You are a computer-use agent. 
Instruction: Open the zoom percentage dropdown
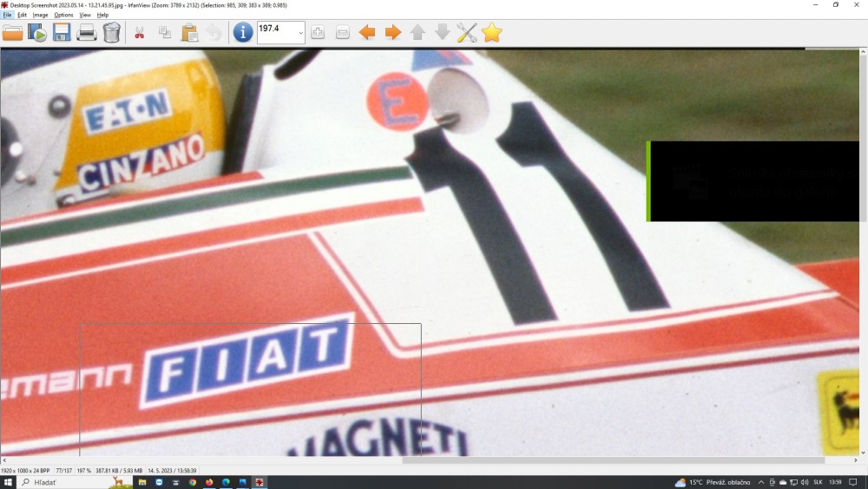(300, 33)
